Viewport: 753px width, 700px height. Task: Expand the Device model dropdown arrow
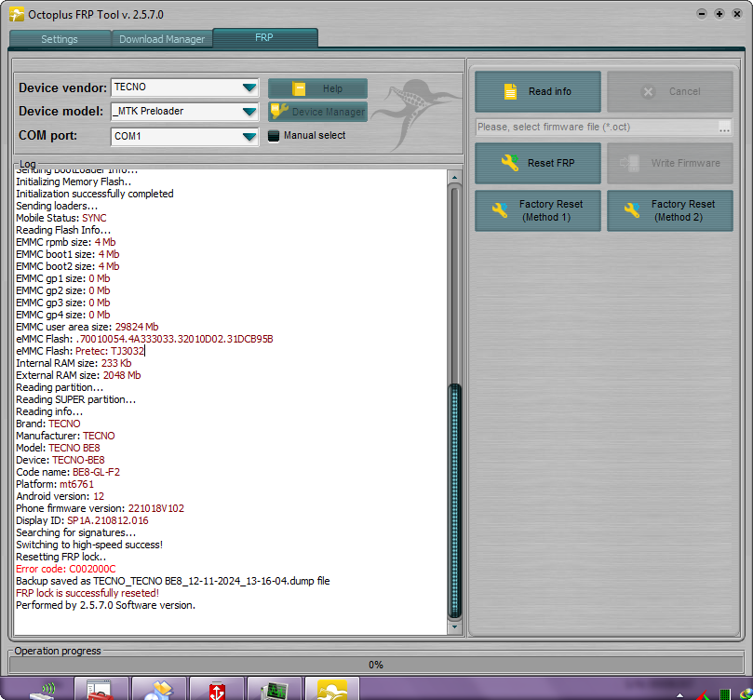[x=249, y=112]
